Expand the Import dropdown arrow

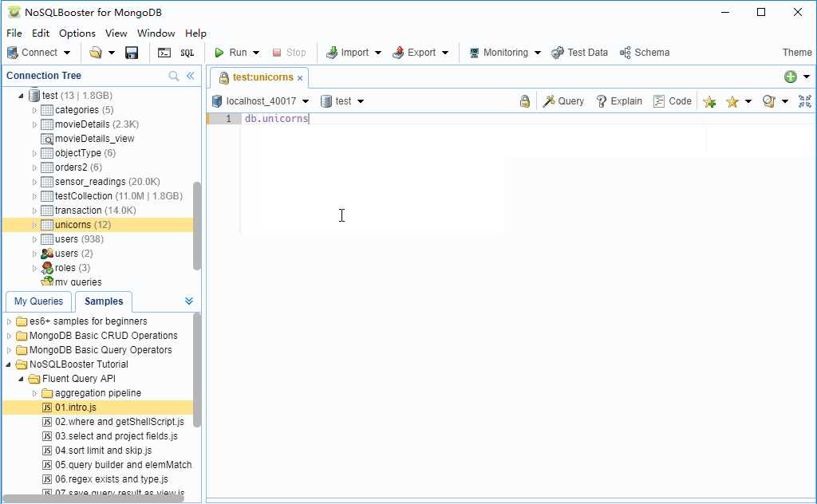tap(378, 53)
